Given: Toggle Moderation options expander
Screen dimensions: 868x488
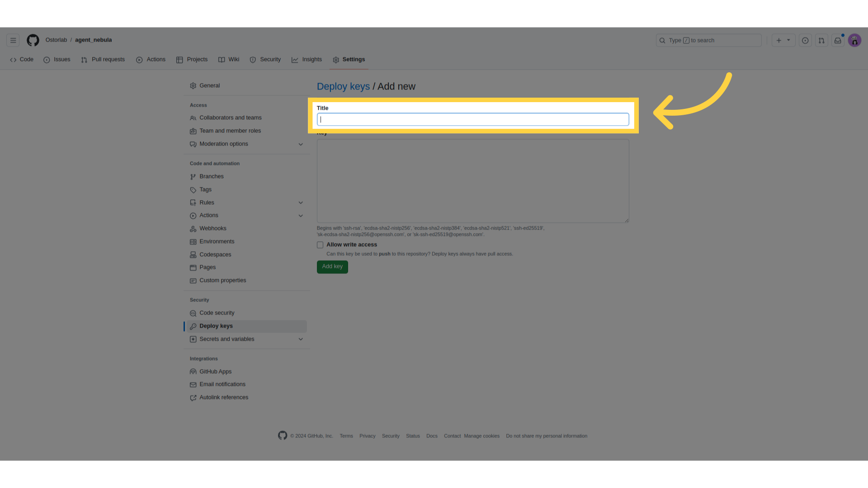Looking at the screenshot, I should click(x=301, y=144).
